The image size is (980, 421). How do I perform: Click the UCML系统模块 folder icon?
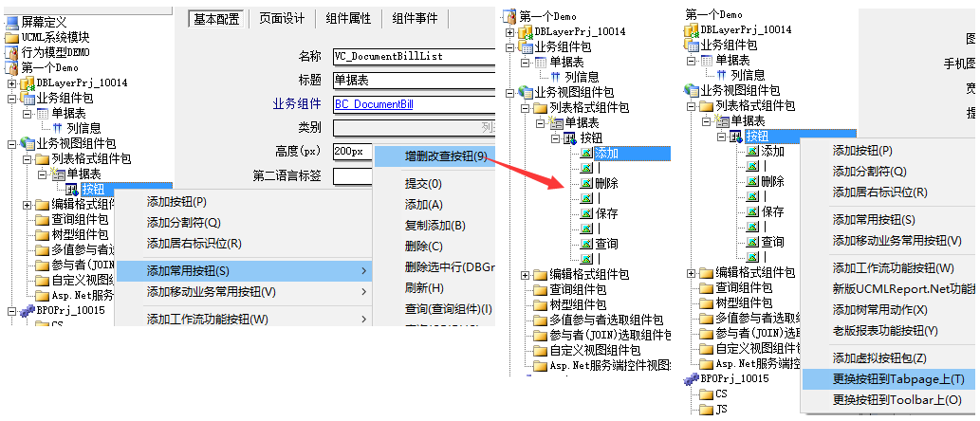[12, 38]
